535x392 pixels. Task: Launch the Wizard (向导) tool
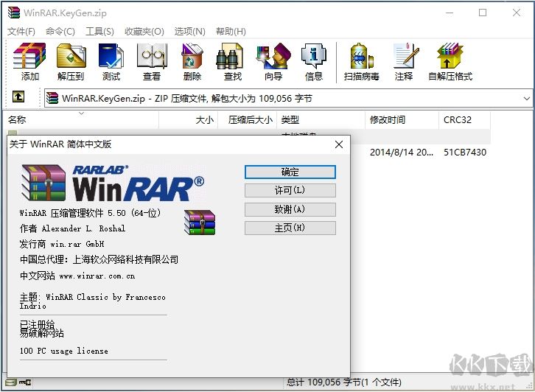[273, 62]
